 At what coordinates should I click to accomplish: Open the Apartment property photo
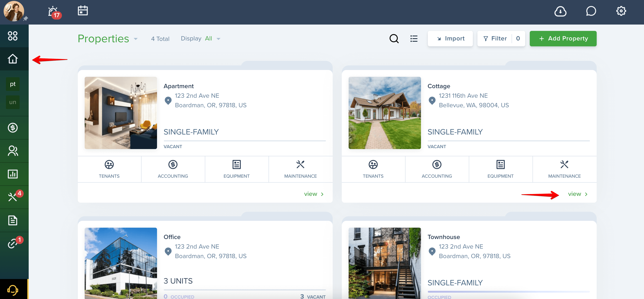tap(121, 113)
